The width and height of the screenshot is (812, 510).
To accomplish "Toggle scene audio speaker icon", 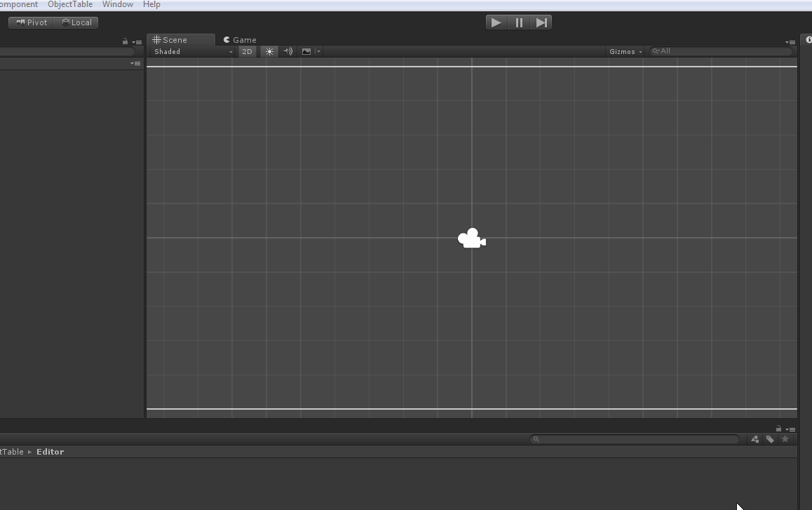I will tap(288, 51).
